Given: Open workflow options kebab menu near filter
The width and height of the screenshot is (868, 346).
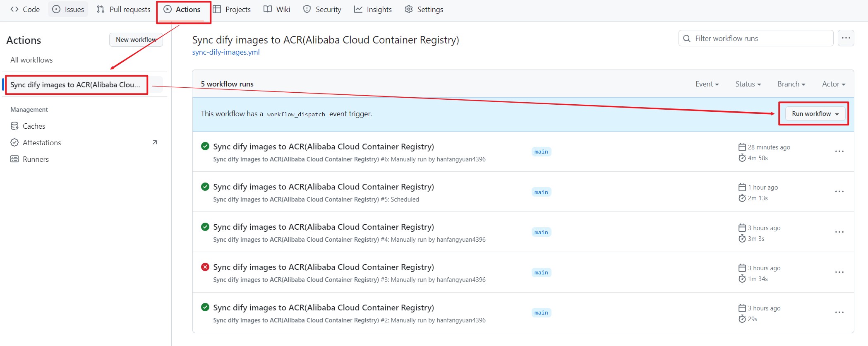Looking at the screenshot, I should pyautogui.click(x=846, y=38).
